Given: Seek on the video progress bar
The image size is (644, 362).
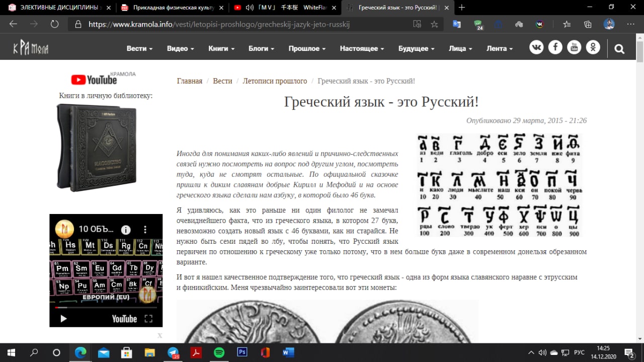Looking at the screenshot, I should pos(106,307).
